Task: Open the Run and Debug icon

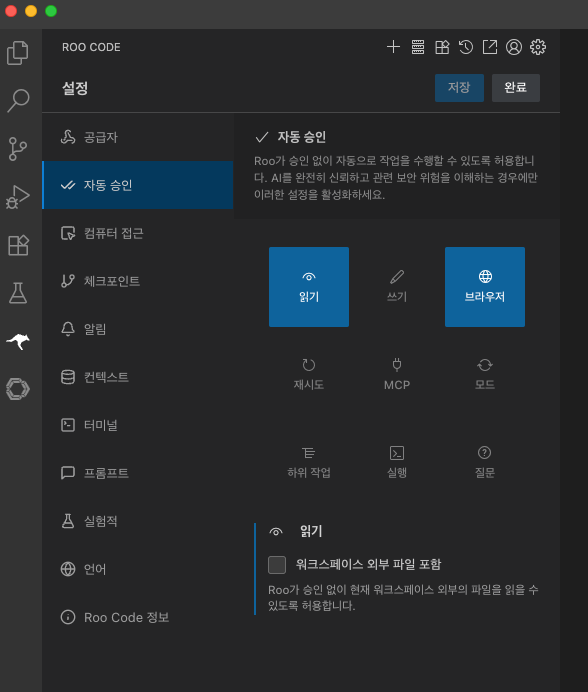Action: (x=18, y=197)
